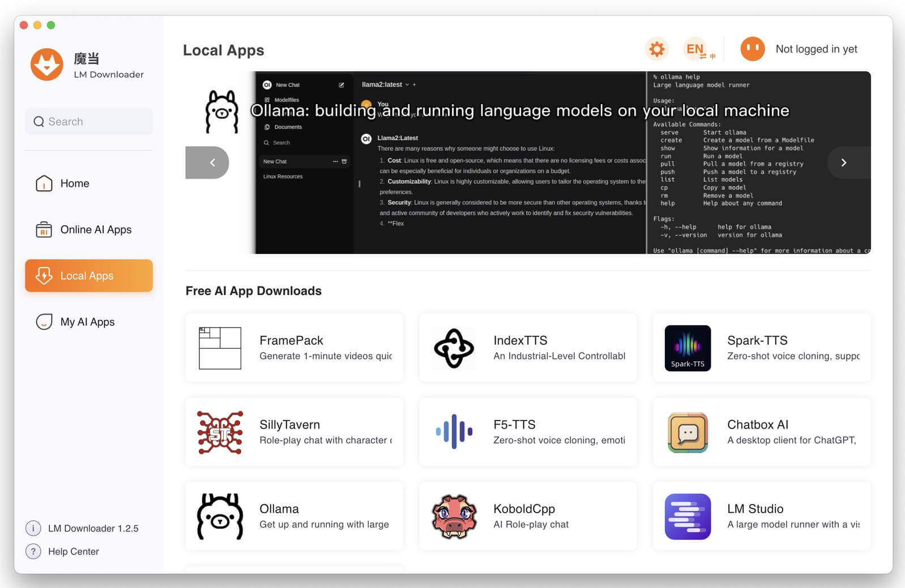Open Online AI Apps section

89,229
